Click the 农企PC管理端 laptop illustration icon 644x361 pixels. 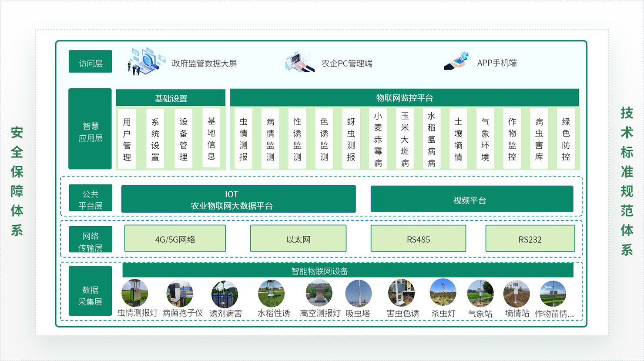300,63
